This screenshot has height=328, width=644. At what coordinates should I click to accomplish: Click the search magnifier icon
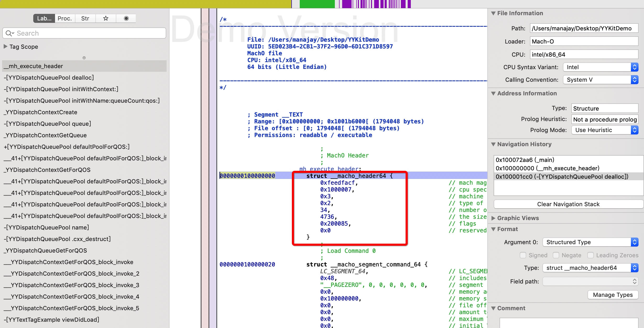[9, 33]
